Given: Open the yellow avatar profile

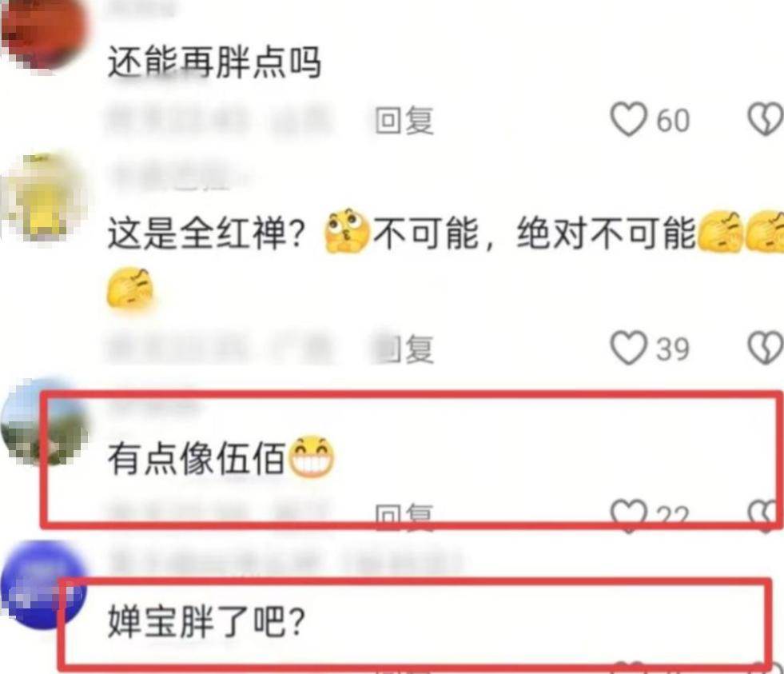Looking at the screenshot, I should tap(44, 197).
